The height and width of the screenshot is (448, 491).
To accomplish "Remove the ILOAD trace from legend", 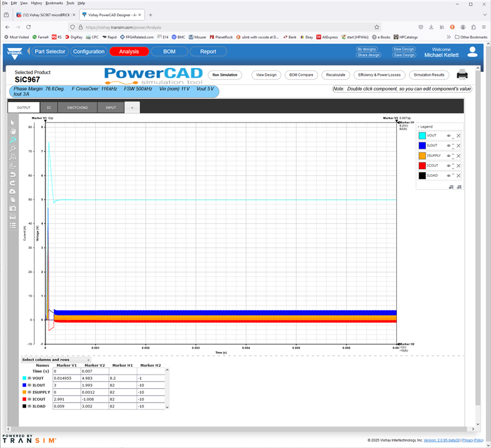I will click(459, 175).
